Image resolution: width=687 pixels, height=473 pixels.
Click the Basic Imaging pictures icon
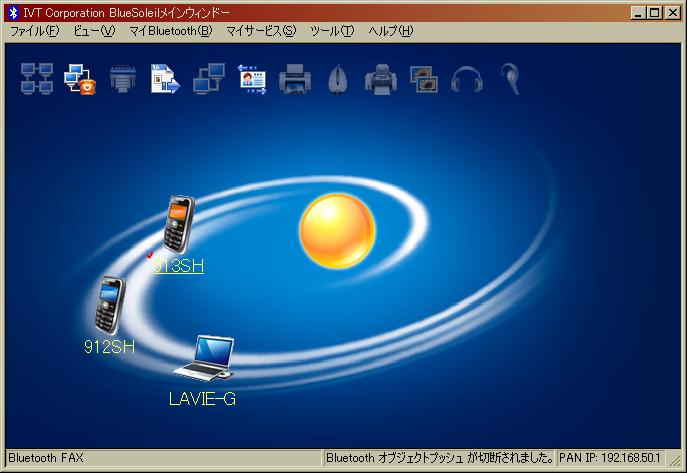point(424,79)
